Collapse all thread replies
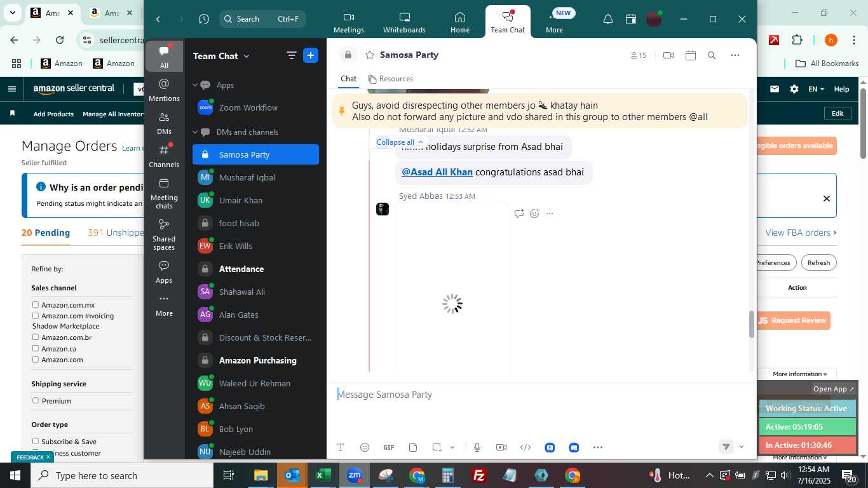868x488 pixels. point(400,142)
